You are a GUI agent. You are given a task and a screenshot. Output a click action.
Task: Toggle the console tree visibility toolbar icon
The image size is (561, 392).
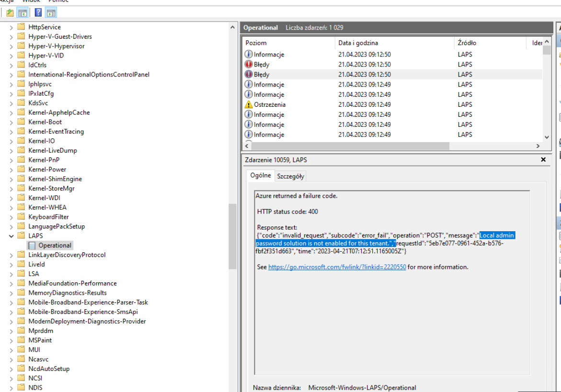(x=22, y=13)
